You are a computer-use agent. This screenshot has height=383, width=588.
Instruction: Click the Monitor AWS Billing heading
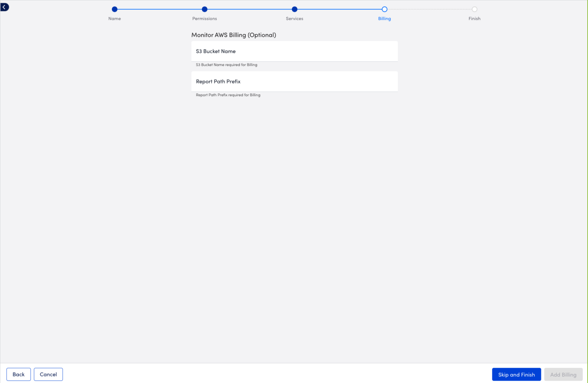234,35
